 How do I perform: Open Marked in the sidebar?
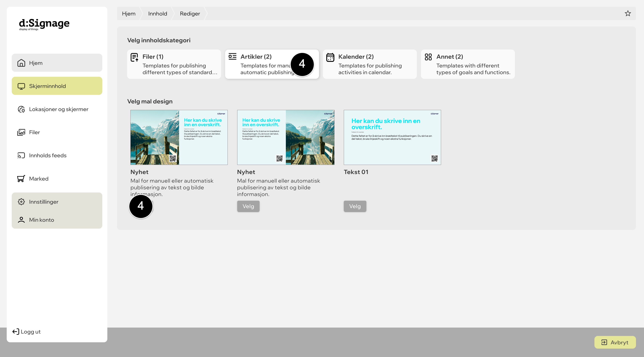coord(57,178)
